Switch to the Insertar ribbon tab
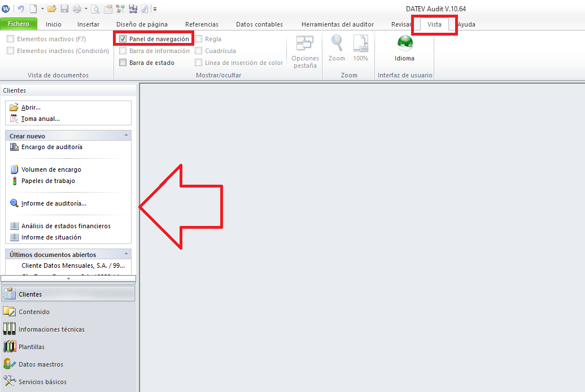Viewport: 585px width, 392px height. tap(89, 24)
